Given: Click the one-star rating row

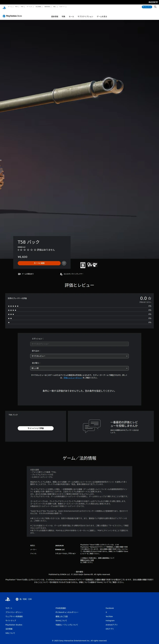Looking at the screenshot, I should pyautogui.click(x=79, y=322).
